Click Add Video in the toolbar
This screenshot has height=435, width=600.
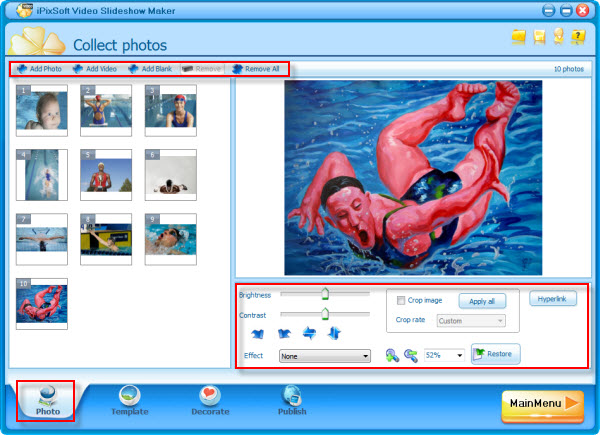point(95,69)
